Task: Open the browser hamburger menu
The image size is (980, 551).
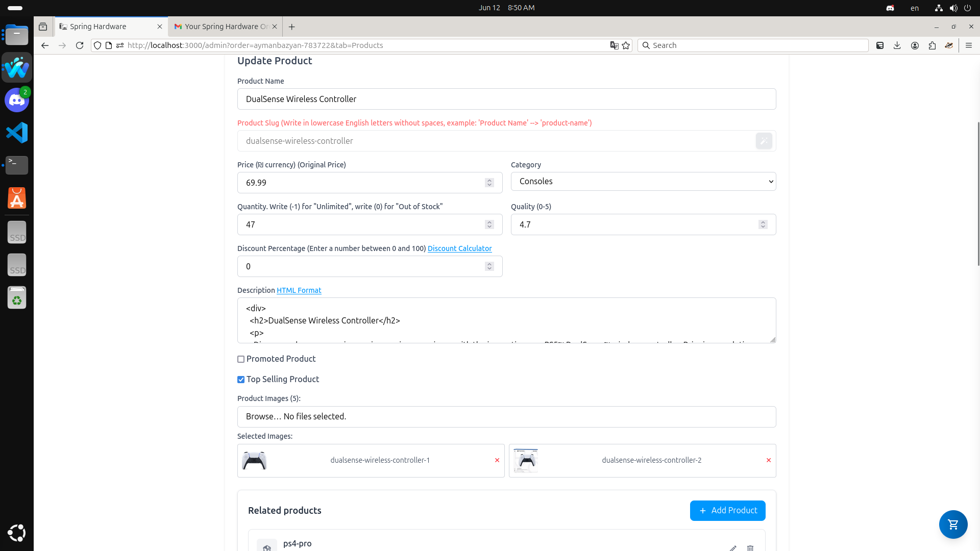Action: [x=969, y=45]
